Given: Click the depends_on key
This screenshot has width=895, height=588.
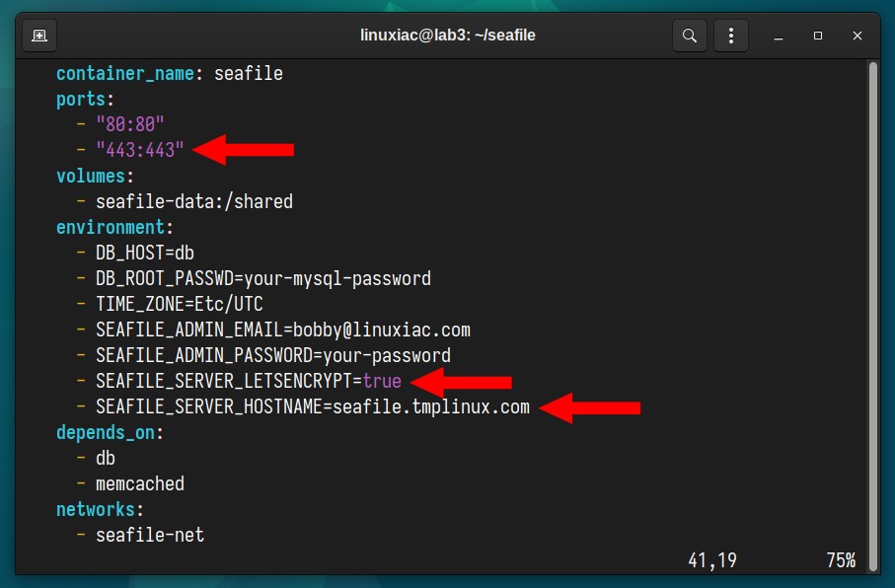Looking at the screenshot, I should coord(105,432).
